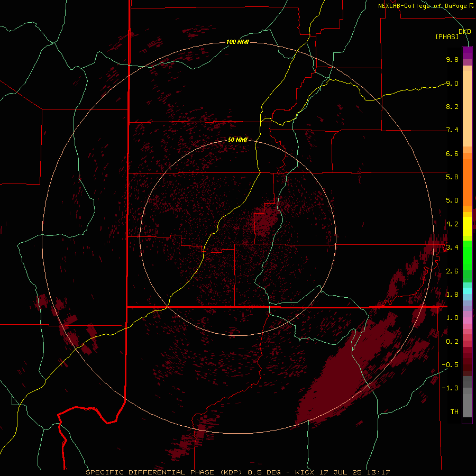Screen dimensions: 476x476
Task: Click the 17 JUL 25 date text
Action: click(x=340, y=472)
